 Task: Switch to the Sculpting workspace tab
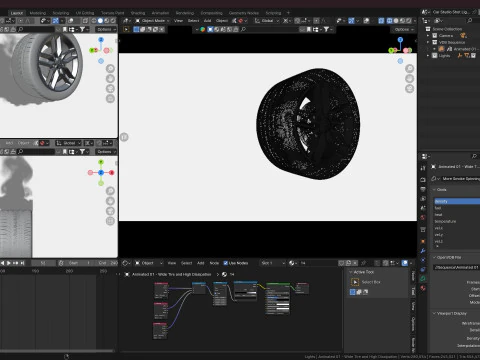pos(61,13)
